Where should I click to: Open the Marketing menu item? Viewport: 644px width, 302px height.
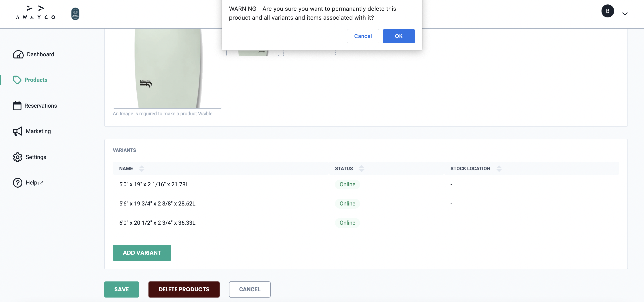[38, 131]
